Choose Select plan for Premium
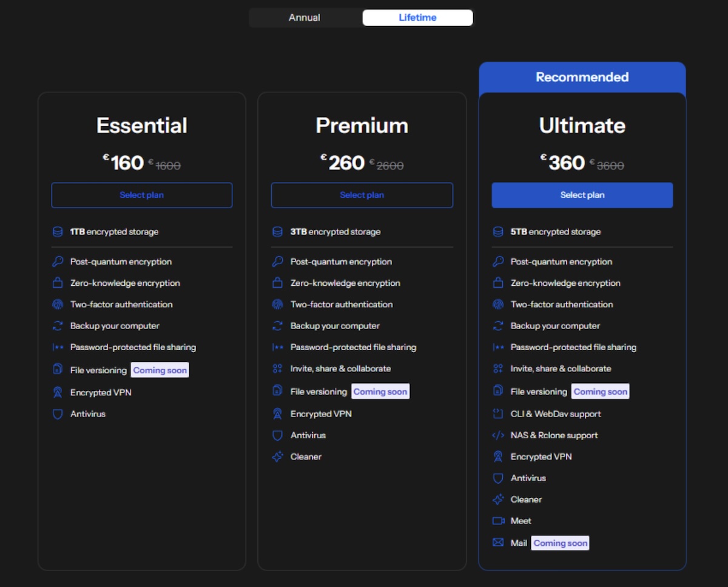728x587 pixels. point(362,195)
